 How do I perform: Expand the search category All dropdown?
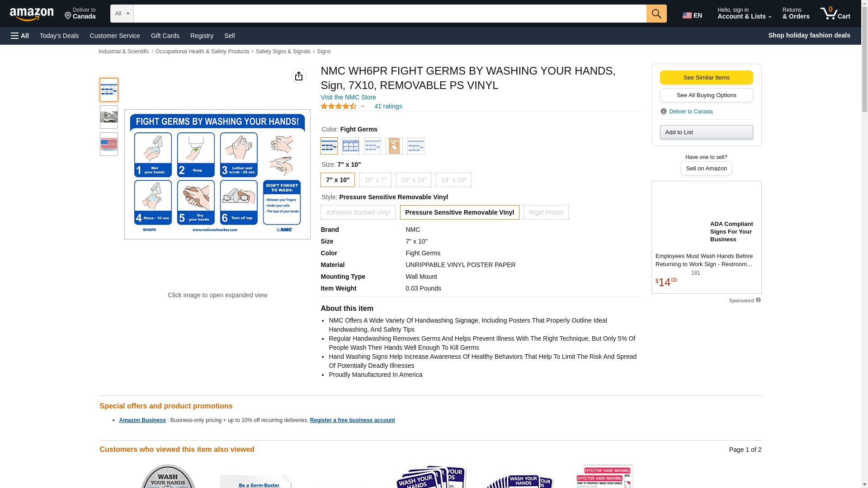(122, 14)
